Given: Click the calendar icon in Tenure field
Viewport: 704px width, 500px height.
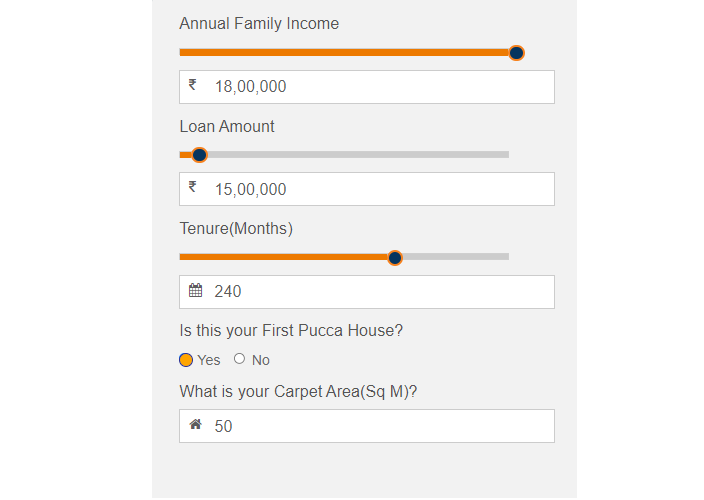Looking at the screenshot, I should (x=195, y=290).
